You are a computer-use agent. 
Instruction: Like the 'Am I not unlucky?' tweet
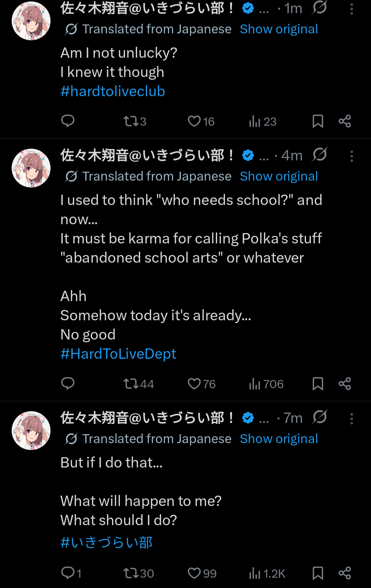pos(194,122)
